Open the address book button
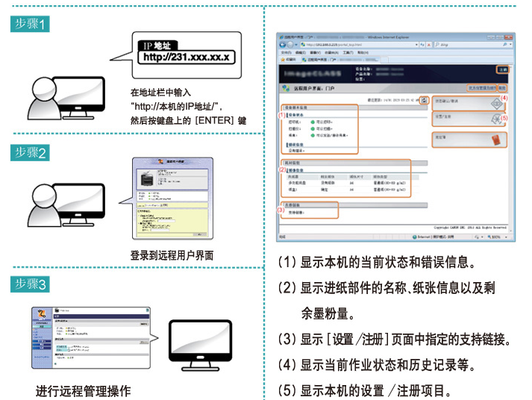Image resolution: width=532 pixels, height=400 pixels. pos(469,140)
